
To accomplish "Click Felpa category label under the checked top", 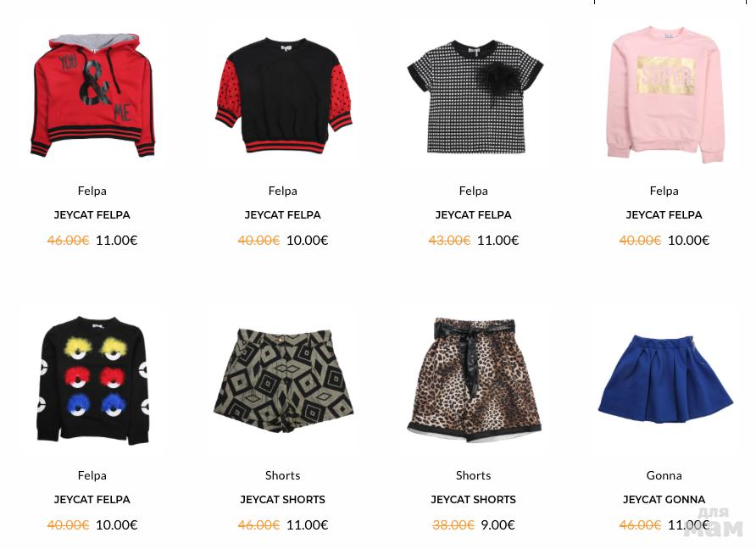I will (x=474, y=191).
